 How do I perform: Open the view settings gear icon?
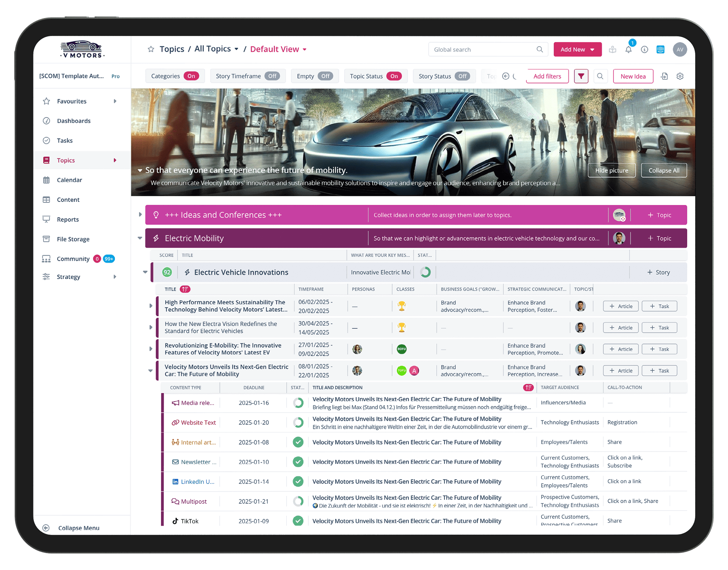click(680, 76)
